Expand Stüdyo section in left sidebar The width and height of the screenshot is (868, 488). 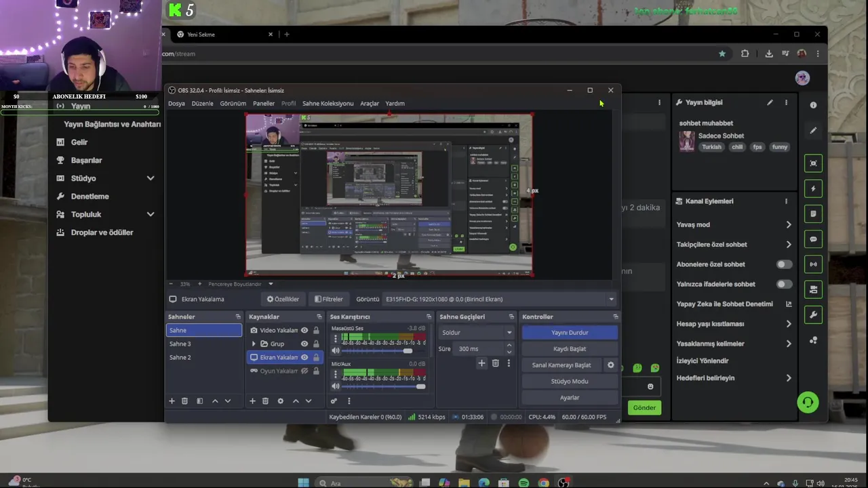151,178
